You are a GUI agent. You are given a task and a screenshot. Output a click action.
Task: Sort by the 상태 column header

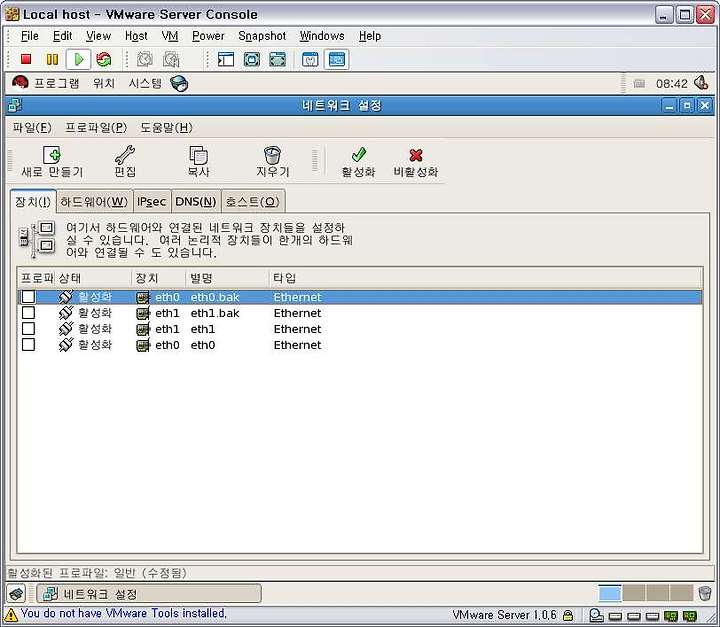pos(94,278)
